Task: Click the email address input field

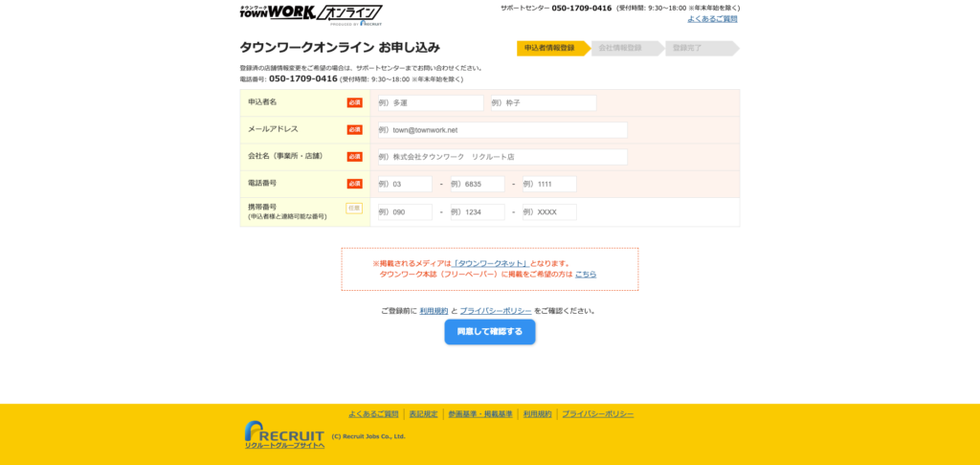Action: [x=502, y=130]
